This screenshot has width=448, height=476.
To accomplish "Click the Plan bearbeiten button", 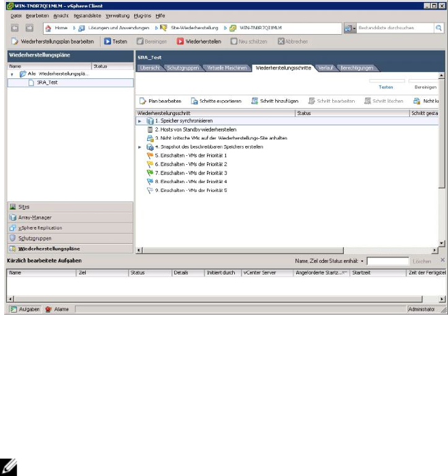I will pyautogui.click(x=160, y=101).
